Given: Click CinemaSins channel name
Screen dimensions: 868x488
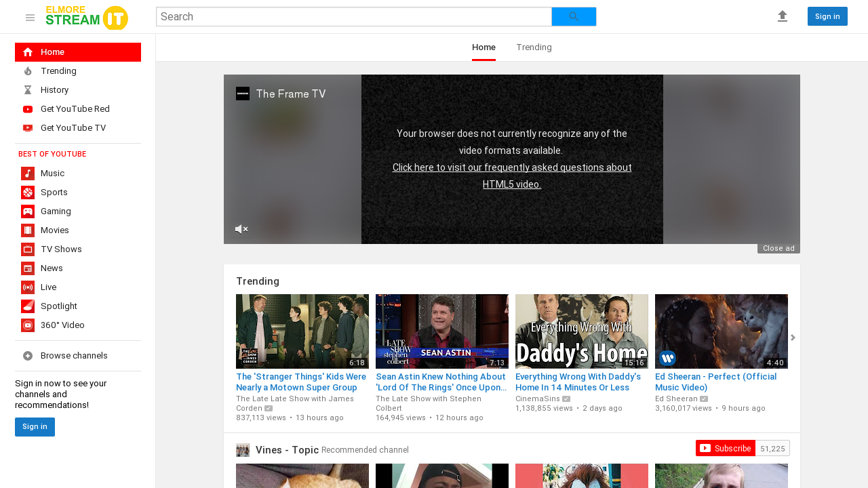Looking at the screenshot, I should coord(538,399).
